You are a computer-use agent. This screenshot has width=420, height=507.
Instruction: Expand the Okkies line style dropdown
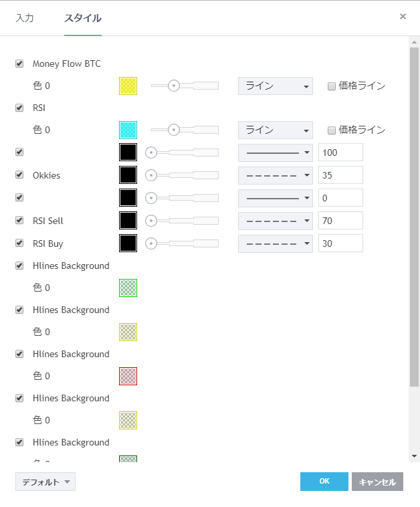tap(275, 175)
